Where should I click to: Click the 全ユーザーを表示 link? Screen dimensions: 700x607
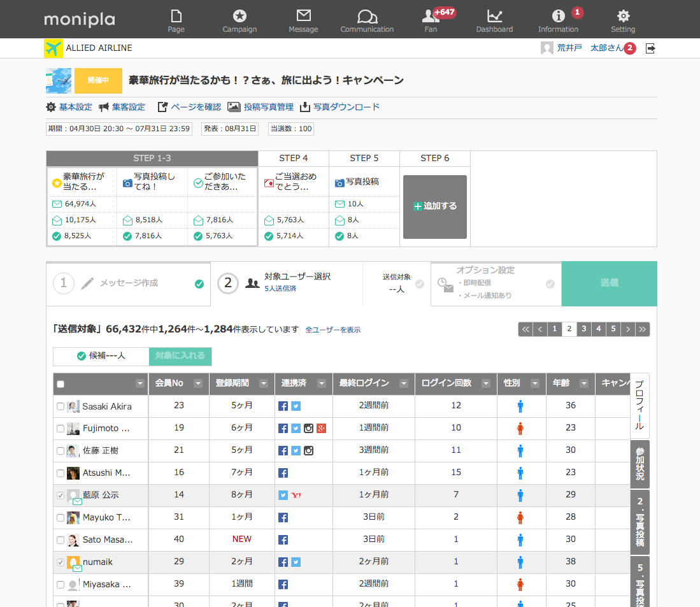coord(332,330)
